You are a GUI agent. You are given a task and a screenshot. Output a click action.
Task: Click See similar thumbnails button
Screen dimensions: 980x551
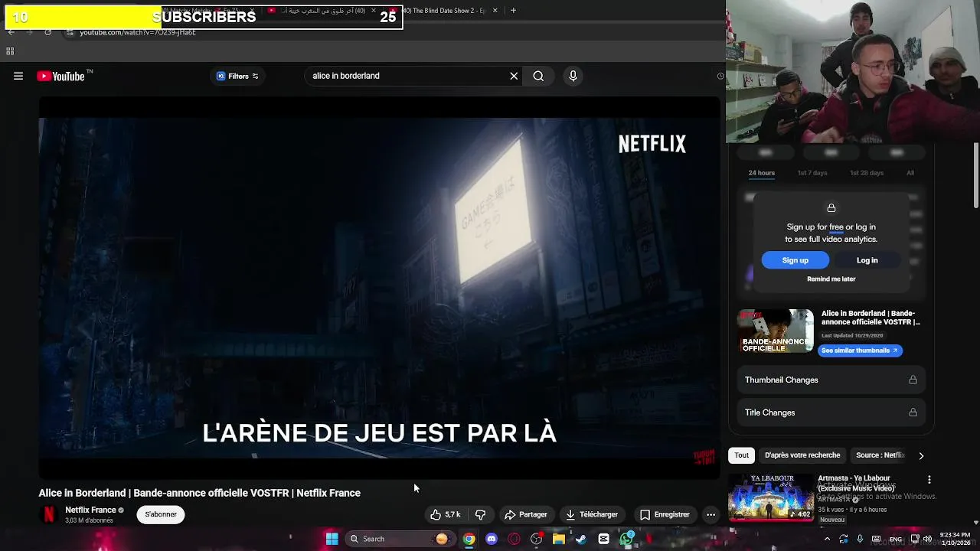(x=860, y=350)
